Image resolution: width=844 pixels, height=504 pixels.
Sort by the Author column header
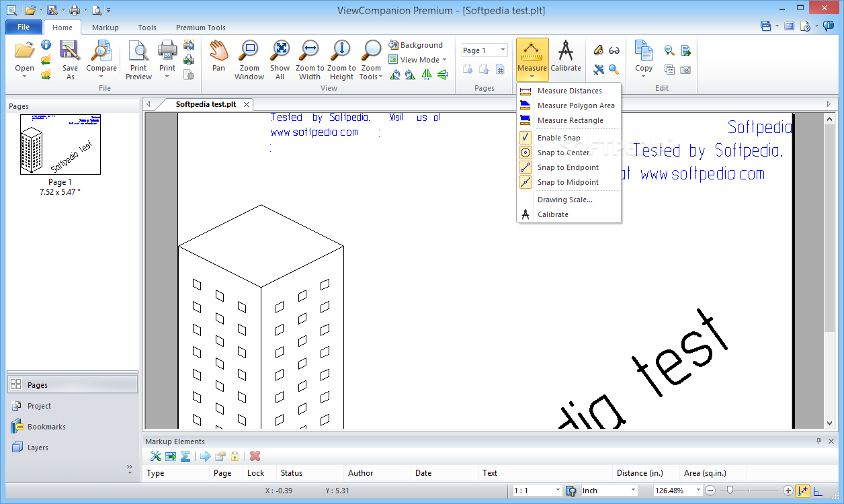tap(377, 473)
